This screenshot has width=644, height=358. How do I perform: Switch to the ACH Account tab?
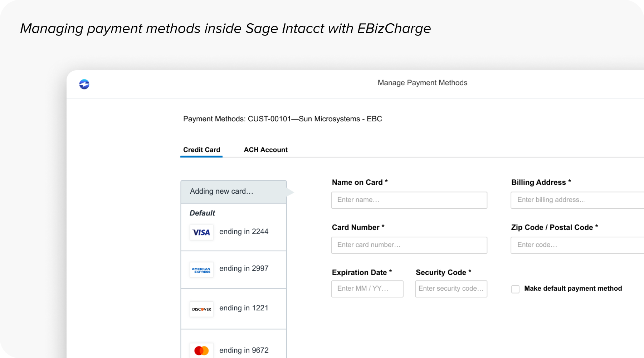266,150
